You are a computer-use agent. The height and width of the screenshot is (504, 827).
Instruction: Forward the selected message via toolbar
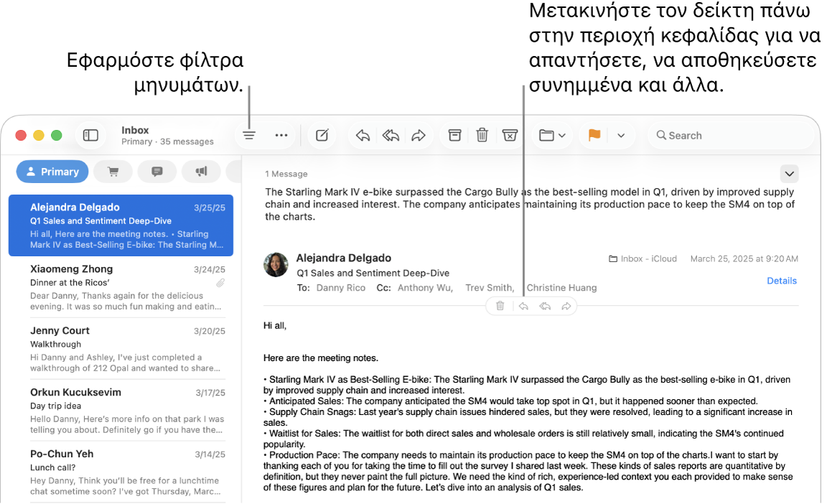click(x=419, y=135)
